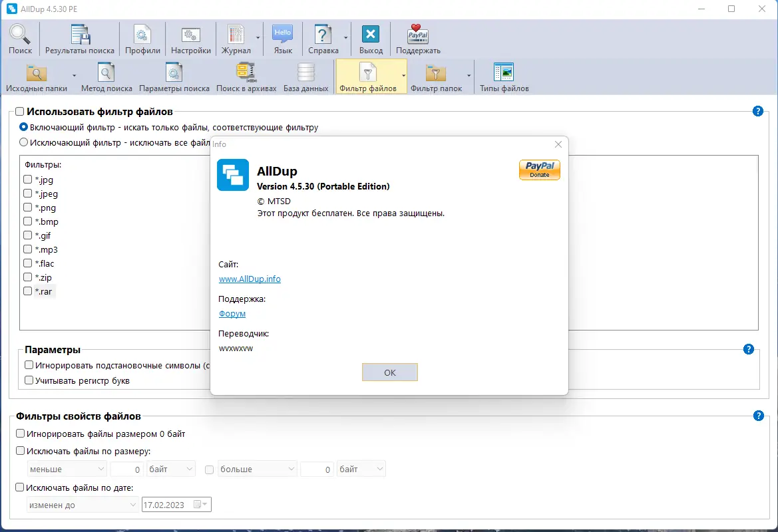Click the меньше size value field
This screenshot has height=532, width=778.
[126, 469]
